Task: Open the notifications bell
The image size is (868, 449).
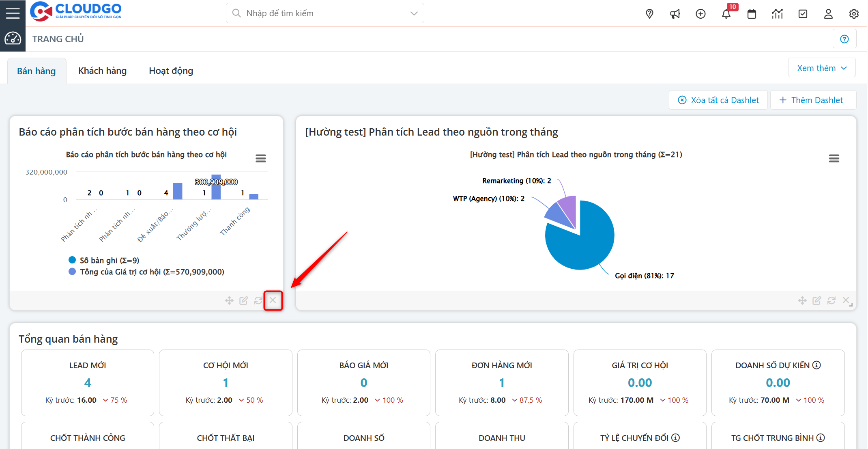Action: [726, 14]
